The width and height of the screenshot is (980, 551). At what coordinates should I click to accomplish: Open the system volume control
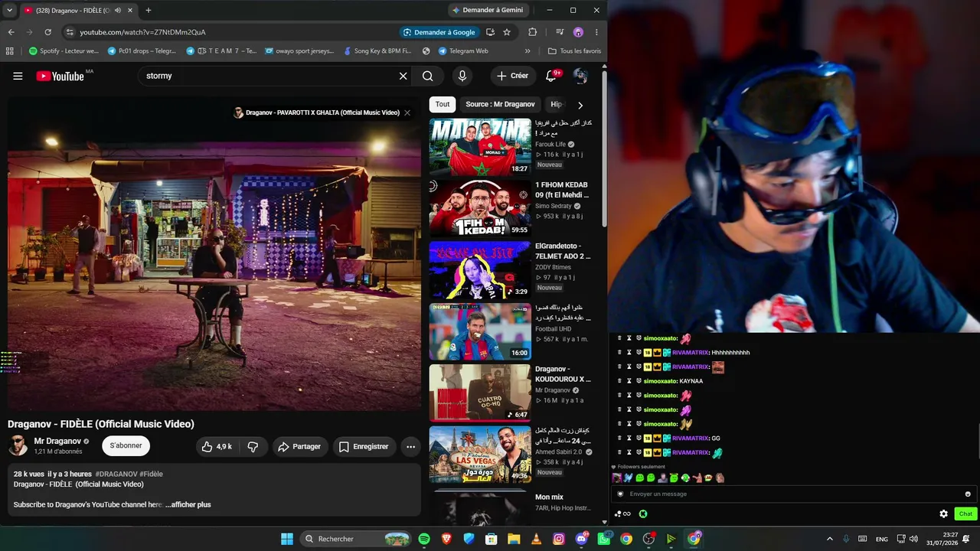pyautogui.click(x=913, y=539)
